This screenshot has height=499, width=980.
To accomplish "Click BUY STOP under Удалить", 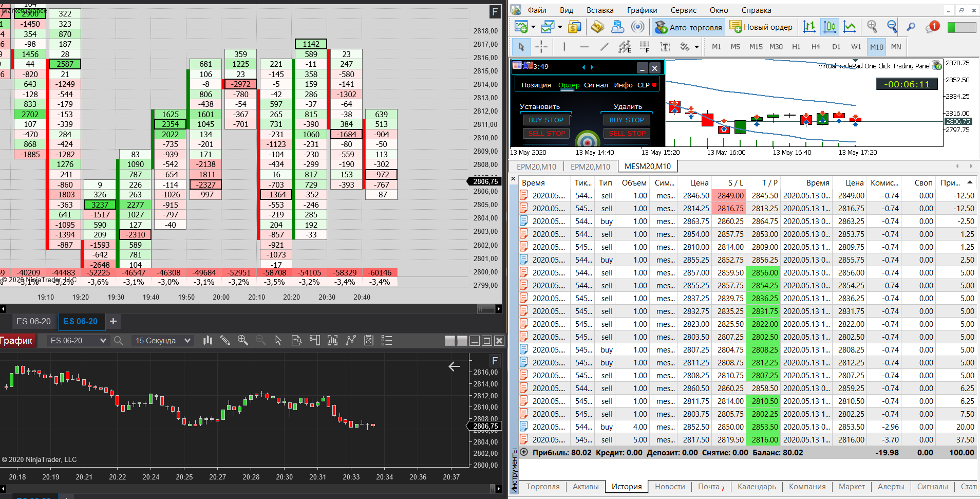I will coord(627,120).
